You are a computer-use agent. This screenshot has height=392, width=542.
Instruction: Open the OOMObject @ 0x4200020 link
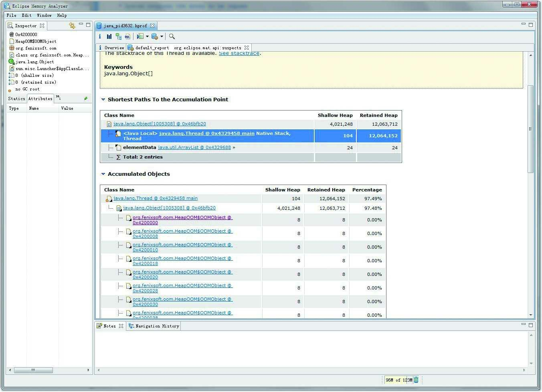point(182,274)
